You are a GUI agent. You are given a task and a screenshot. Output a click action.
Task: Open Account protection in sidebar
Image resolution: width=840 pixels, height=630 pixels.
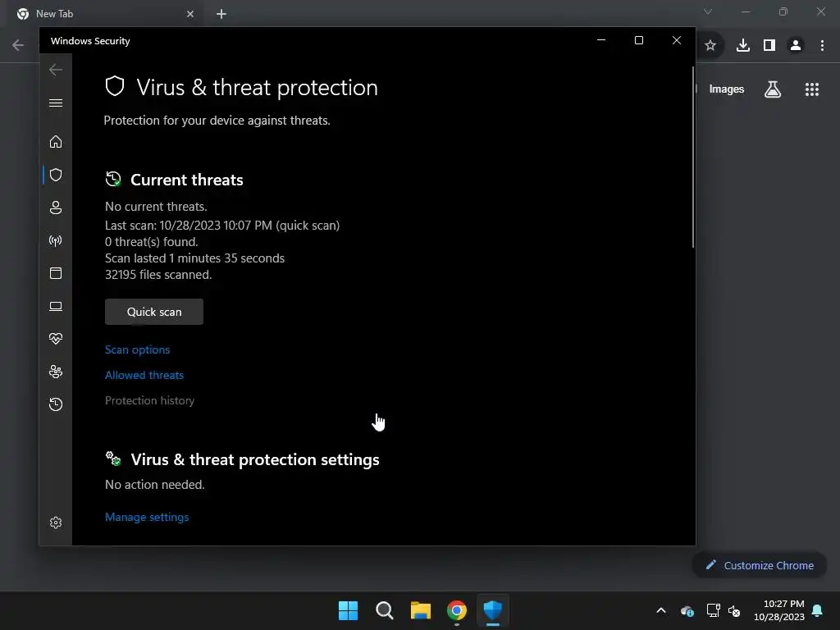pyautogui.click(x=56, y=208)
